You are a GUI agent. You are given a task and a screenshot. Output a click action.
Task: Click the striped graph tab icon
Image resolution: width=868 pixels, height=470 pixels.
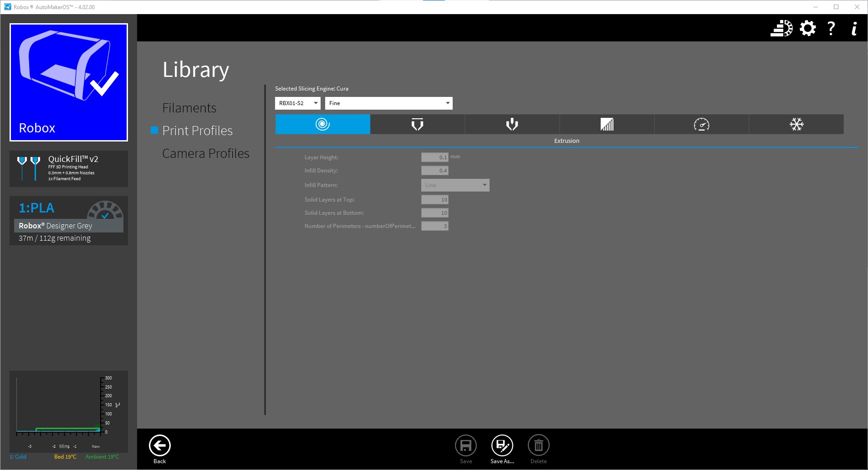pos(607,124)
